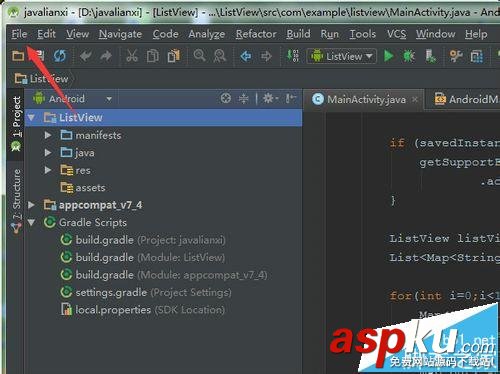Select the ListView module row
This screenshot has width=500, height=374.
click(x=164, y=117)
